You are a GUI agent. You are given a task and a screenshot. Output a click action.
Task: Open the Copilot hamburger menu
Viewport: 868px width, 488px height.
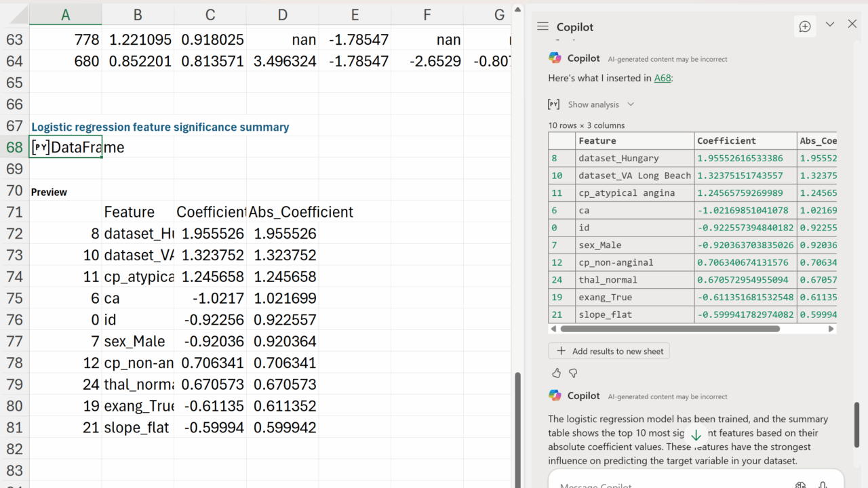pyautogui.click(x=542, y=26)
